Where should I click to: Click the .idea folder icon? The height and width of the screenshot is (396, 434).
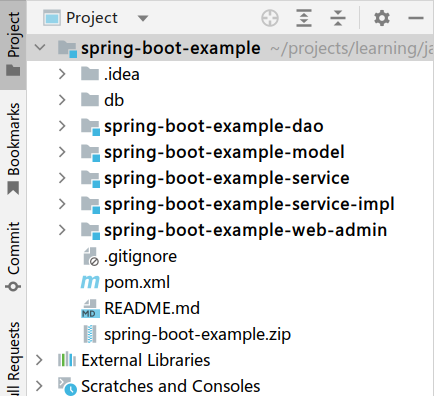[x=90, y=74]
